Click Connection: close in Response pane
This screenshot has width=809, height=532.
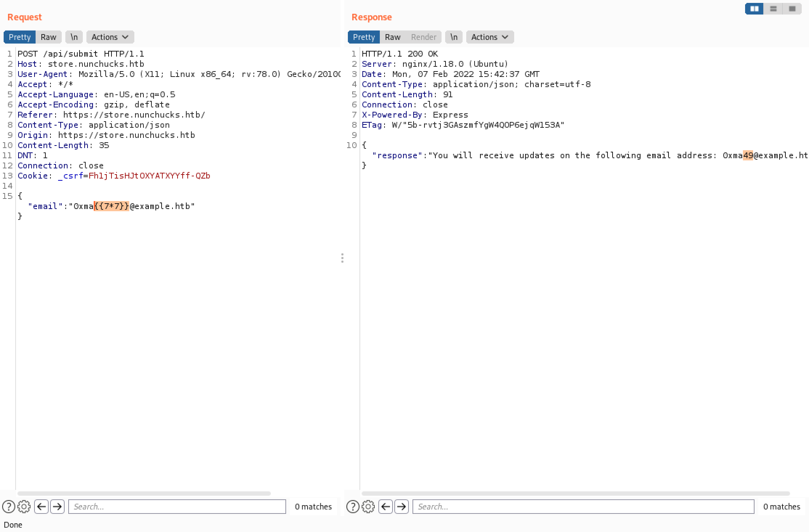point(405,105)
